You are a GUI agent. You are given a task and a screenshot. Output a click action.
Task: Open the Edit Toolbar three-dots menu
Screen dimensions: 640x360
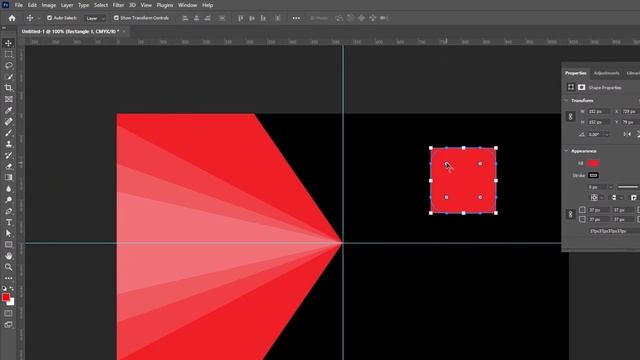8,278
